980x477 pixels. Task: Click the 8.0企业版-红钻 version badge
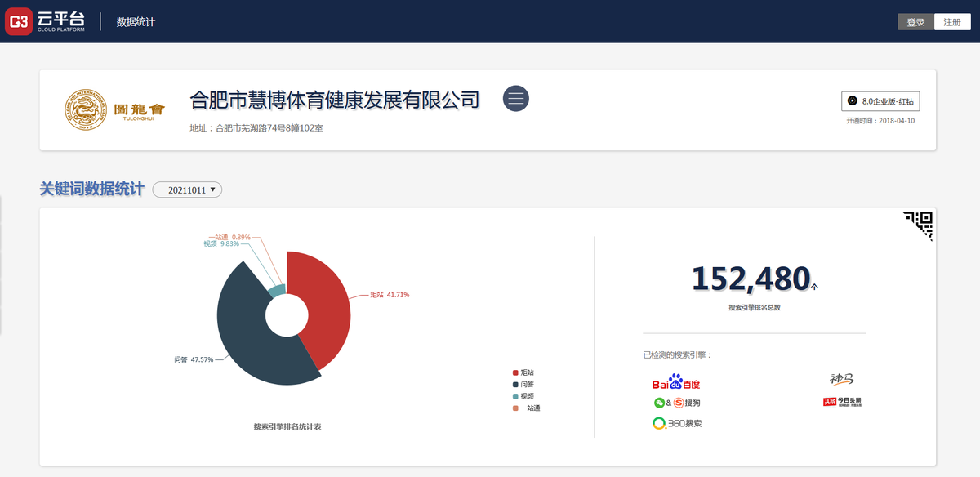(881, 101)
